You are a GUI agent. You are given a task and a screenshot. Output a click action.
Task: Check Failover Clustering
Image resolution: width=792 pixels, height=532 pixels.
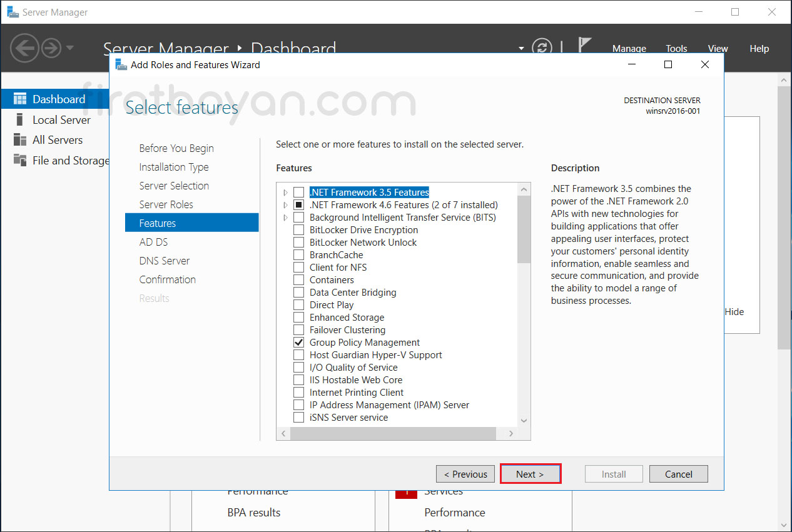coord(299,330)
